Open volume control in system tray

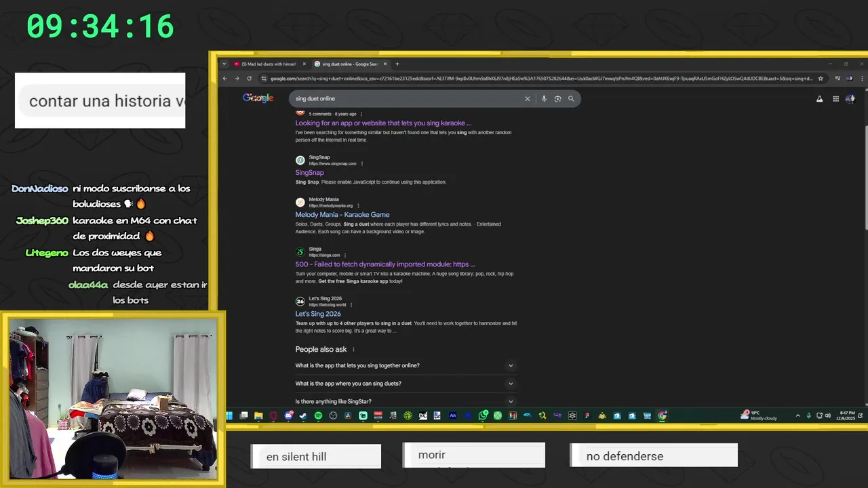coord(827,415)
